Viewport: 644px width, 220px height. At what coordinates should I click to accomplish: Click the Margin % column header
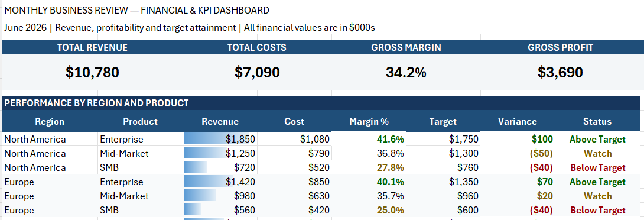pos(369,121)
